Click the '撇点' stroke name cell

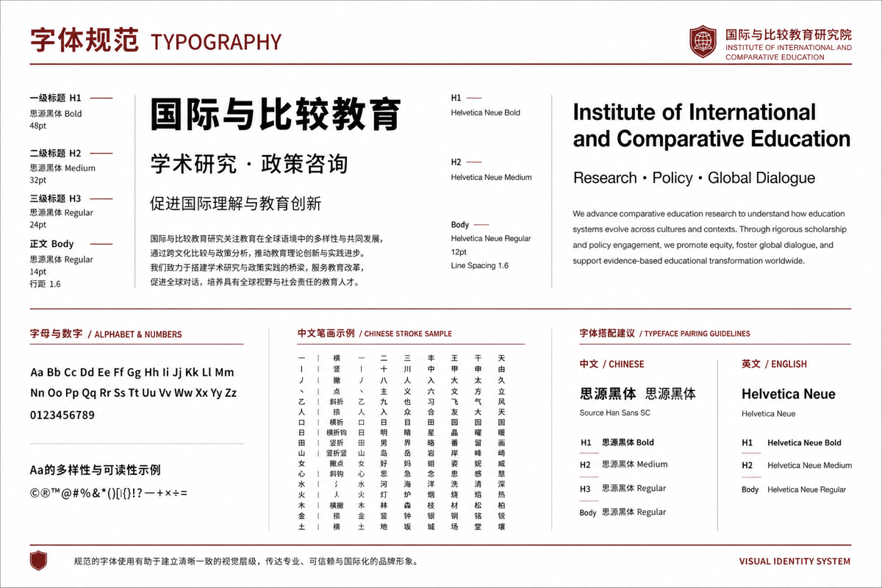point(336,464)
